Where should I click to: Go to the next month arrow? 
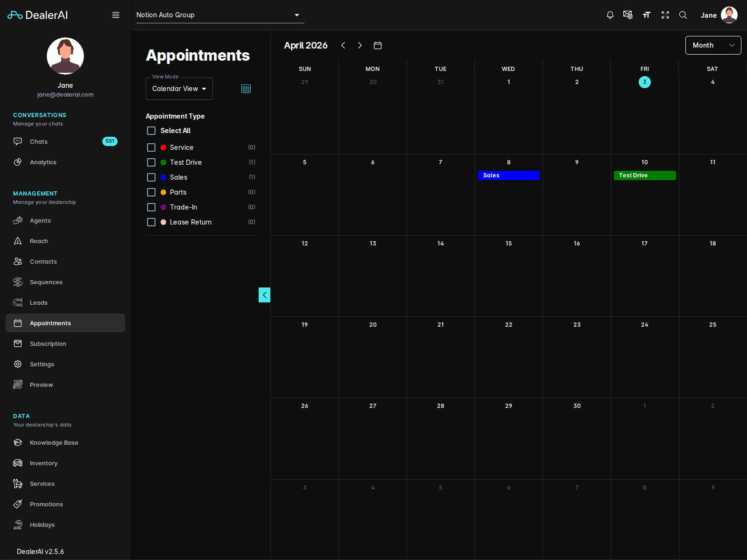tap(360, 45)
